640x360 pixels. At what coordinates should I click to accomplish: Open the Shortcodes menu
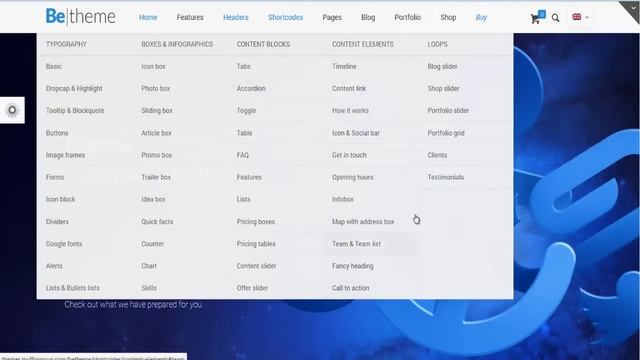pos(285,18)
